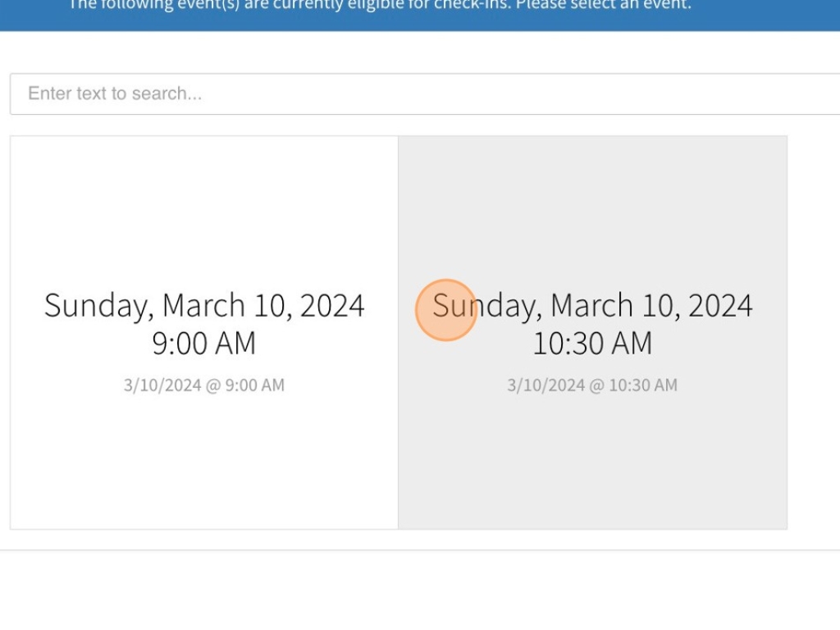Click the date heading in the 10:30 AM card
The height and width of the screenshot is (630, 840).
[592, 305]
